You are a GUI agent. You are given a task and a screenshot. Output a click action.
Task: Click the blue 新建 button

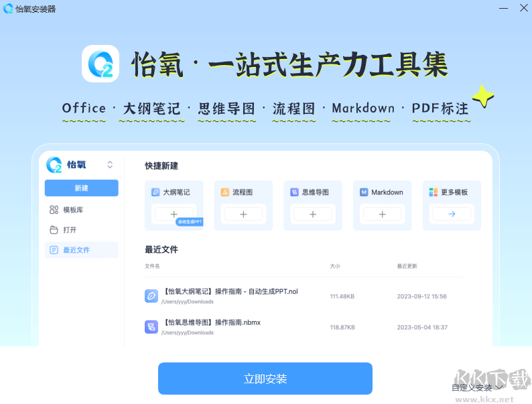tap(82, 188)
